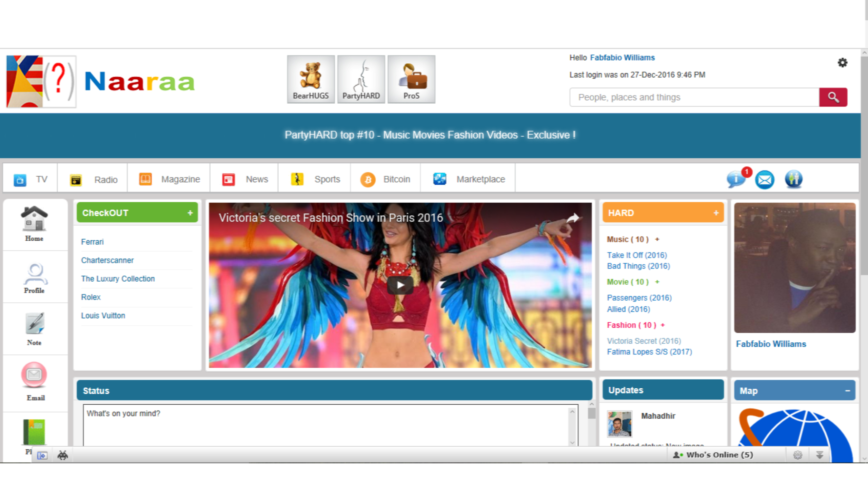Screen dimensions: 868x488
Task: Expand the Fashion (10) list plus
Action: click(663, 325)
